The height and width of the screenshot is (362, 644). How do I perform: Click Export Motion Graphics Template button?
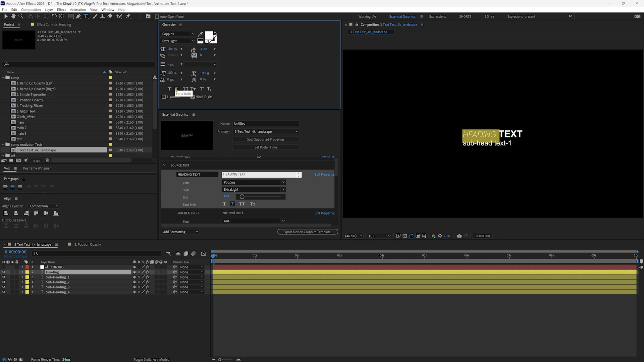pyautogui.click(x=308, y=232)
